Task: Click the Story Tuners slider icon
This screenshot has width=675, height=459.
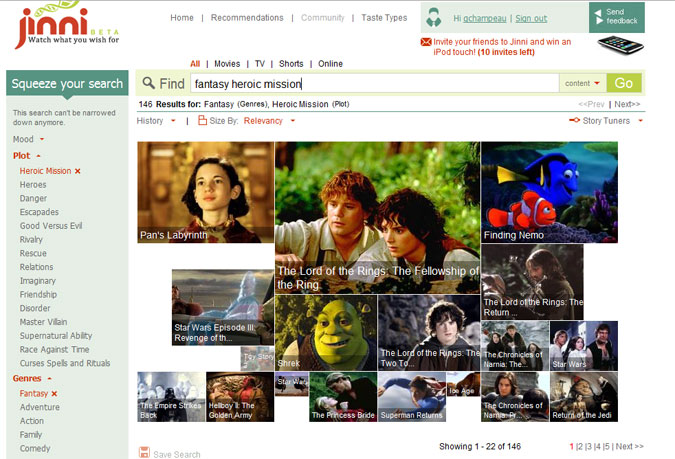Action: click(574, 121)
